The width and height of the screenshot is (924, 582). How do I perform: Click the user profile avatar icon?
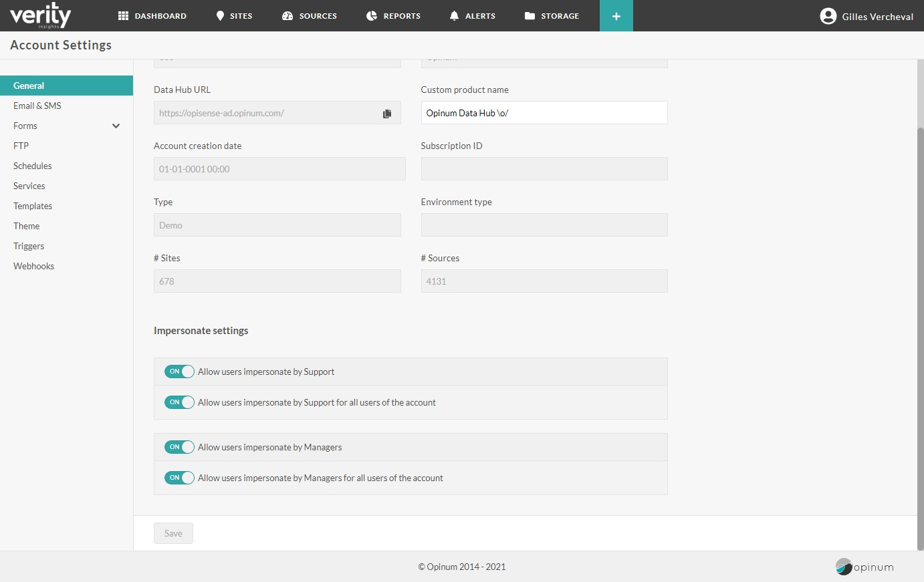(x=828, y=16)
